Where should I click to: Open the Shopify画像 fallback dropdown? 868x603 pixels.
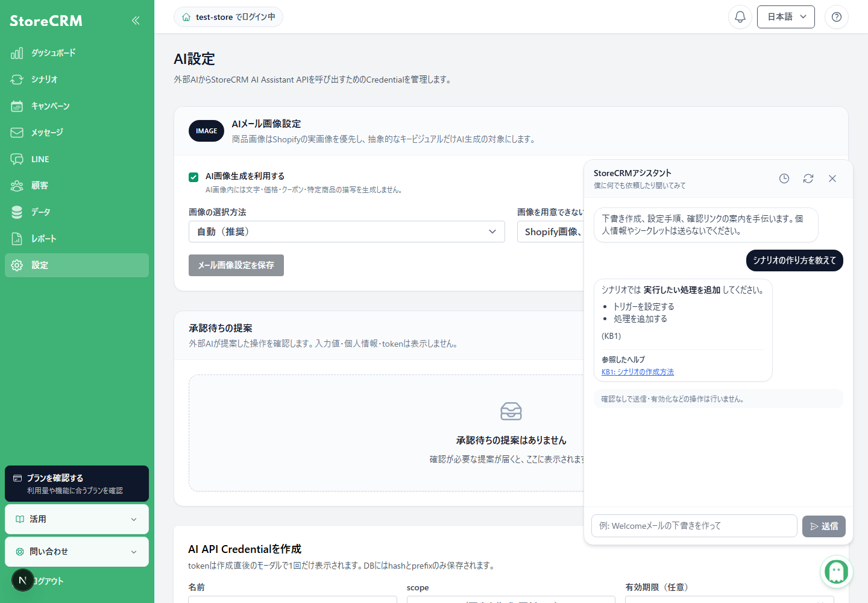pos(550,232)
